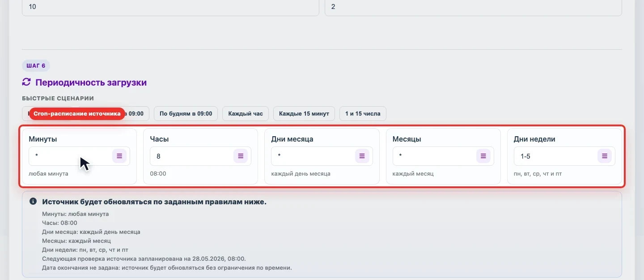Click the input field containing 2
The height and width of the screenshot is (280, 644).
coord(473,8)
